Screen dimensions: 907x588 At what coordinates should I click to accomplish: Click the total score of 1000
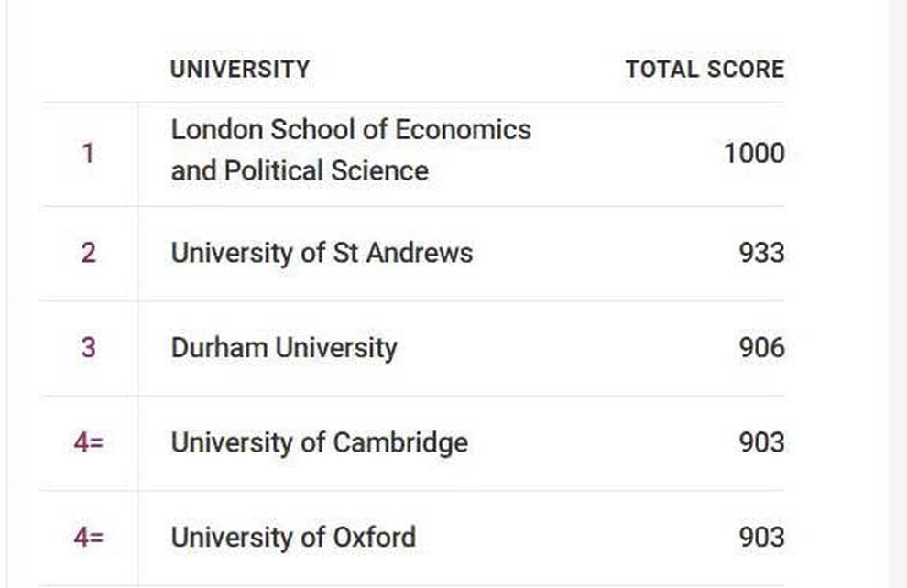[x=754, y=153]
